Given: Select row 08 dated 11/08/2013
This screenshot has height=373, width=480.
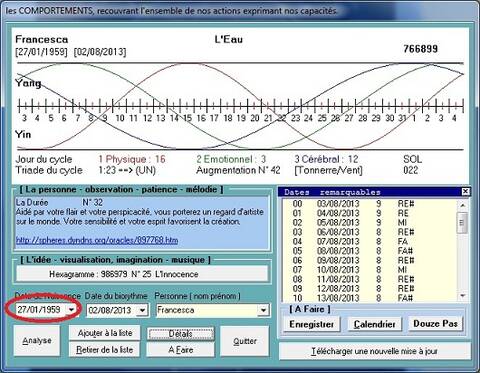Looking at the screenshot, I should [x=369, y=279].
